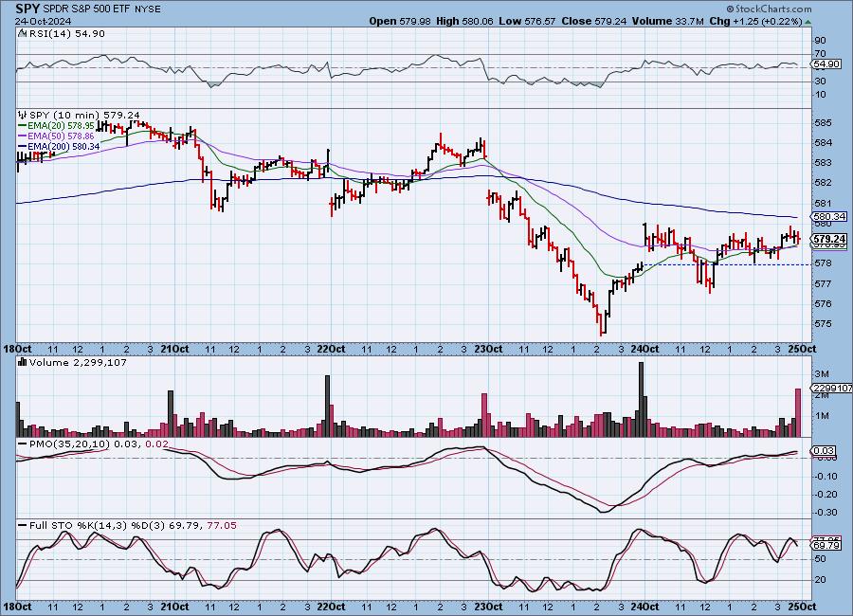Select the green EMA(20) legend line swatch
This screenshot has width=853, height=616.
23,126
